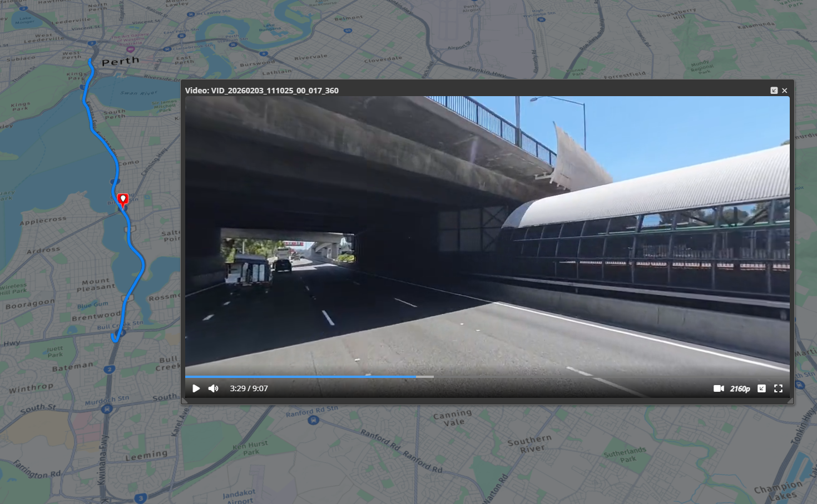Click the Canning Vale label on the map
Screen dimensions: 817x504
point(453,418)
